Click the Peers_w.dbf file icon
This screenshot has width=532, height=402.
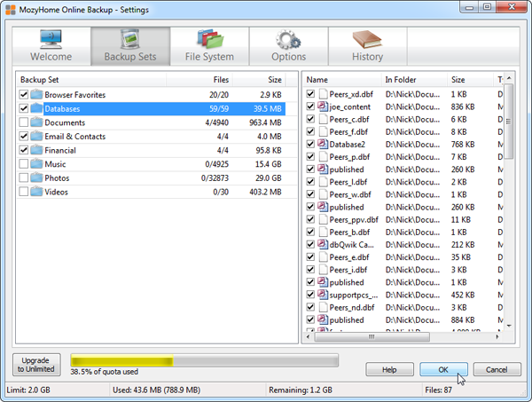(324, 194)
